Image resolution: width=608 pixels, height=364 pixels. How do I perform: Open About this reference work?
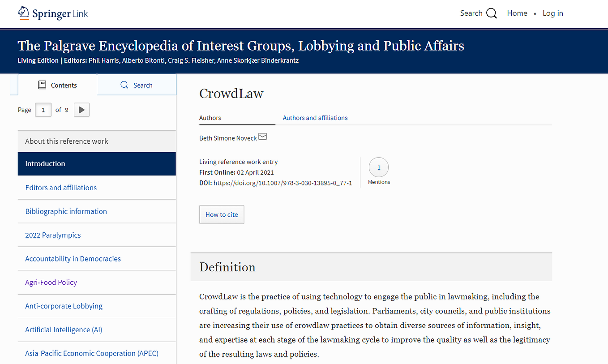[97, 141]
